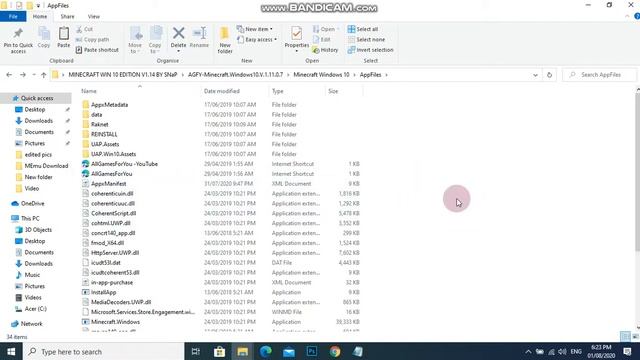The image size is (640, 360).
Task: Select This PC in navigation pane
Action: coord(30,218)
